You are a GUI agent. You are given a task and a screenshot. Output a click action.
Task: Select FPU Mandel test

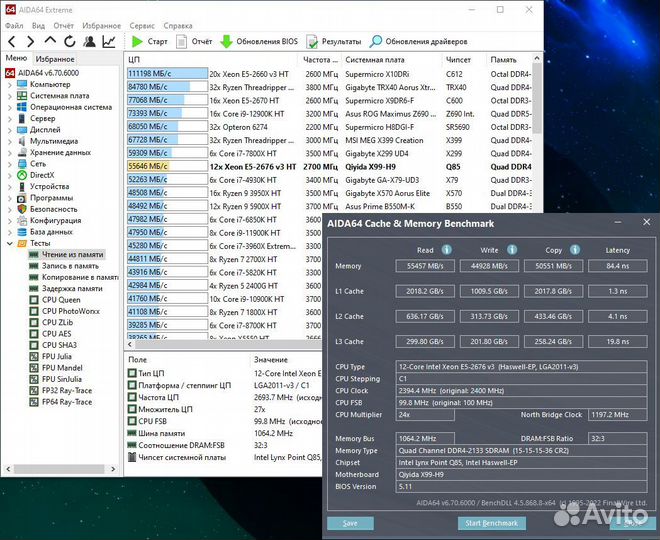tap(62, 368)
